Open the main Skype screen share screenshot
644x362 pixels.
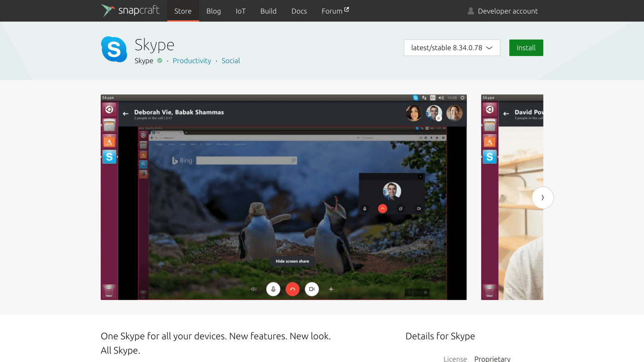[283, 197]
